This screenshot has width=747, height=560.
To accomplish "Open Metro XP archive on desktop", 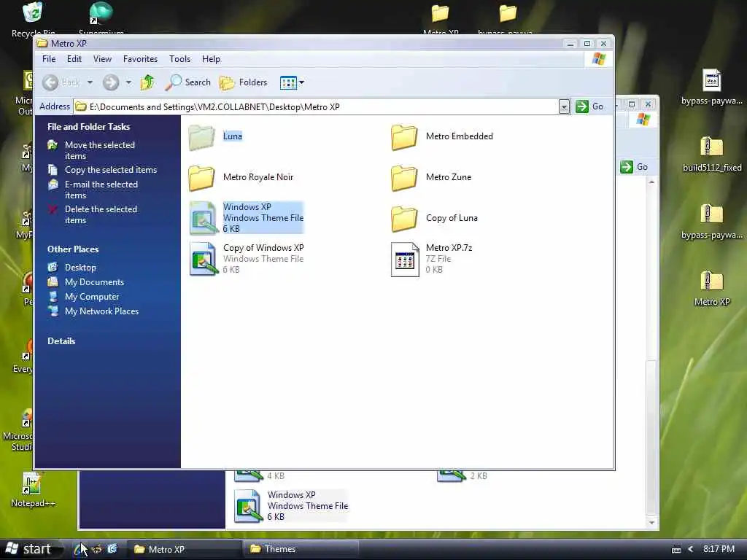I will pyautogui.click(x=712, y=287).
